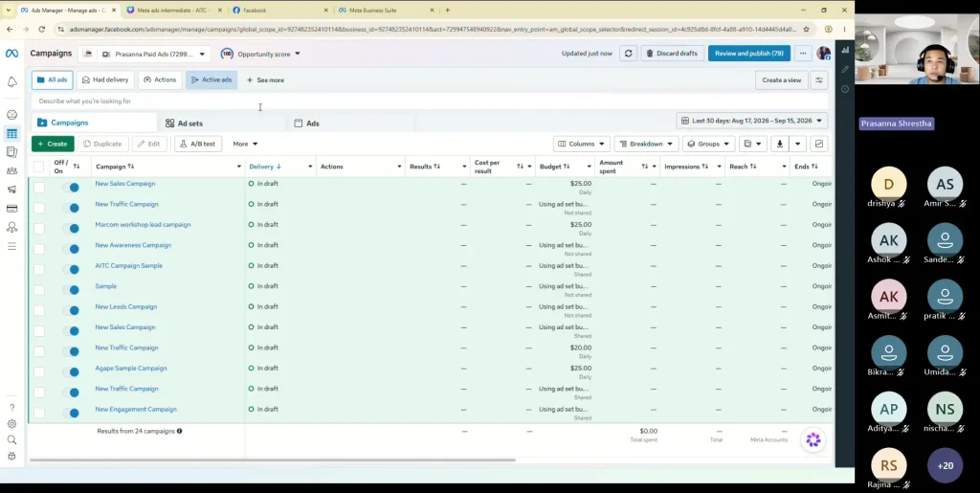Open the notifications bell in left sidebar

(11, 82)
